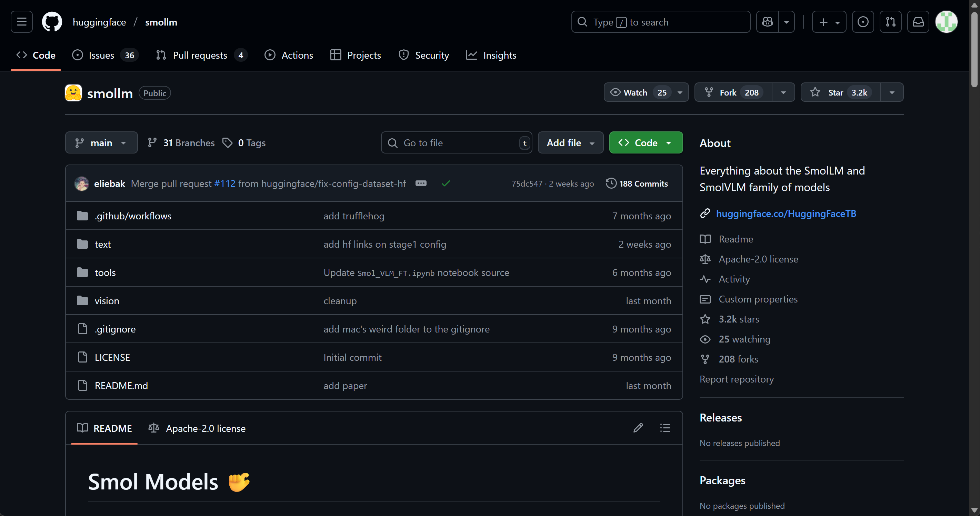Open the green Code dropdown

click(x=646, y=143)
